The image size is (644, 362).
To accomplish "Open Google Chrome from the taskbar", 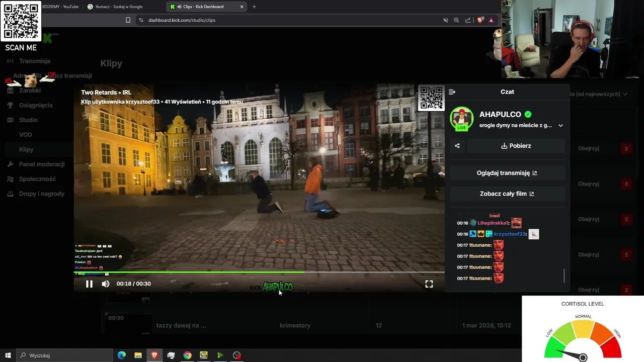I will (187, 355).
